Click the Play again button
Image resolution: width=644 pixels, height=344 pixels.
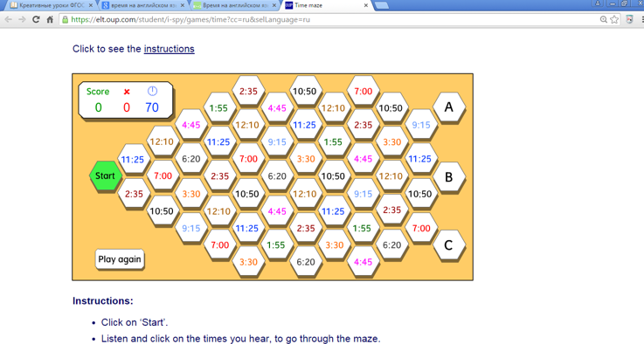[120, 259]
